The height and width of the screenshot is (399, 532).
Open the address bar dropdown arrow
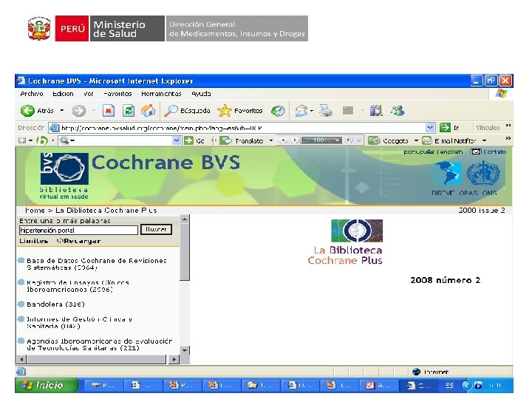click(430, 128)
